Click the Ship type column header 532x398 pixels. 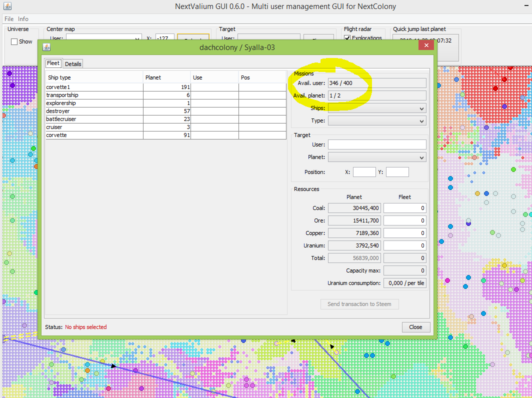(x=94, y=77)
